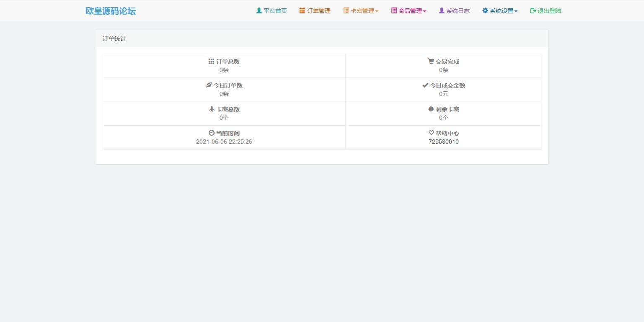Image resolution: width=644 pixels, height=322 pixels.
Task: Click the clock icon beside 当前时间
Action: tap(211, 133)
